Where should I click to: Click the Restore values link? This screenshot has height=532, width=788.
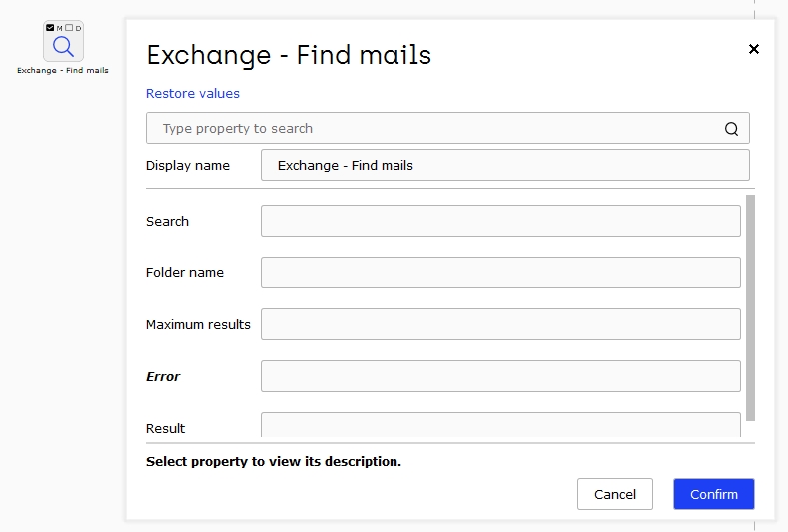(x=193, y=94)
